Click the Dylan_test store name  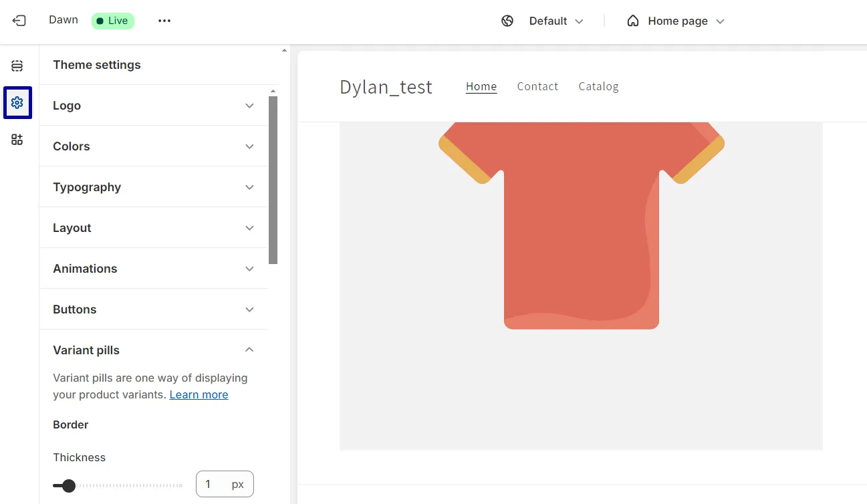(386, 87)
